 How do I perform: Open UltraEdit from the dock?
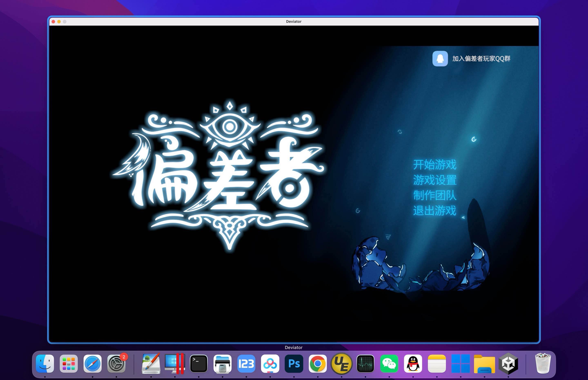pos(341,364)
